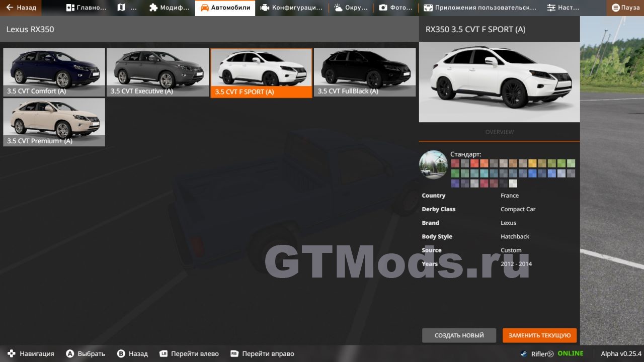Click the Навигация d-pad icon
Screen dimensions: 644x362
12,353
